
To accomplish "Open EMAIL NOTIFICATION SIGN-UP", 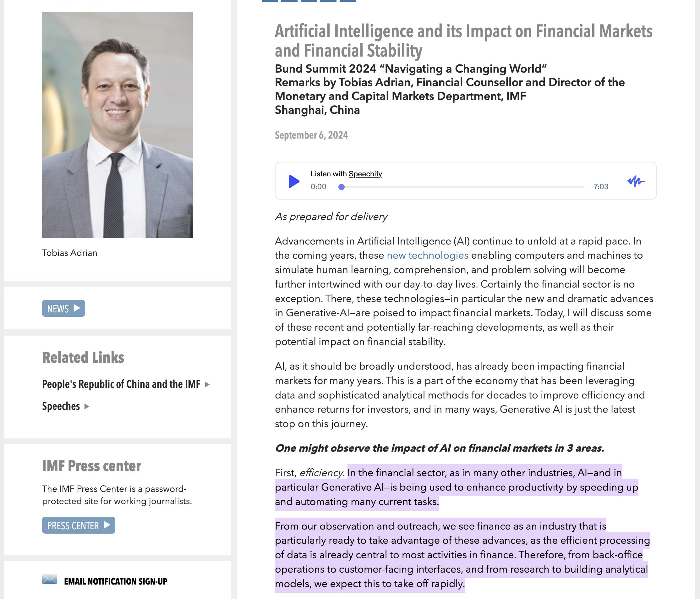I will tap(116, 581).
